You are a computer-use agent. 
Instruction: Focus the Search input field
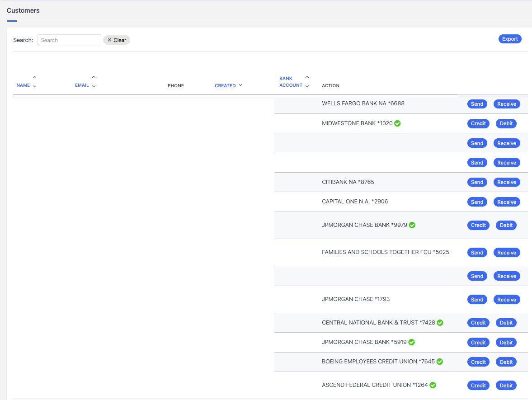pos(69,40)
